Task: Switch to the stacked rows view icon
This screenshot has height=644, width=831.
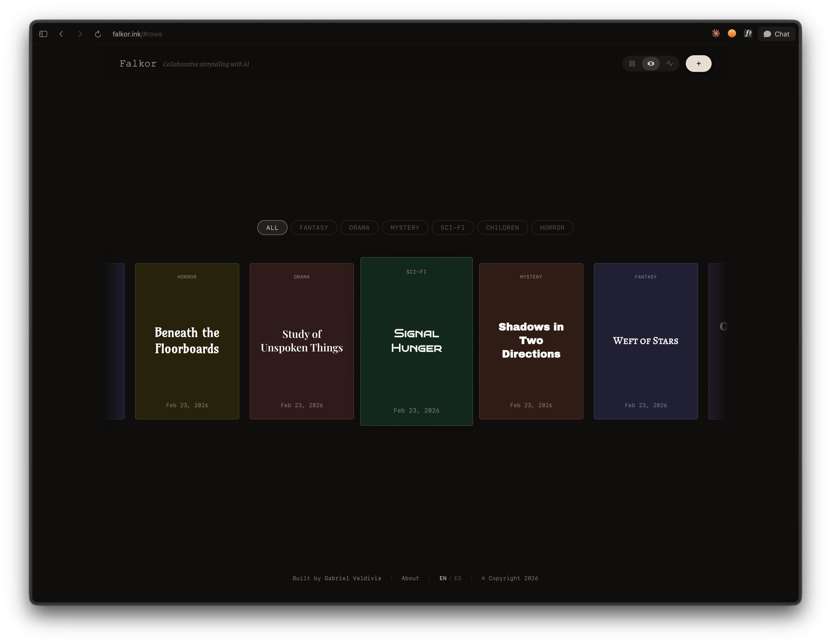Action: click(x=632, y=64)
